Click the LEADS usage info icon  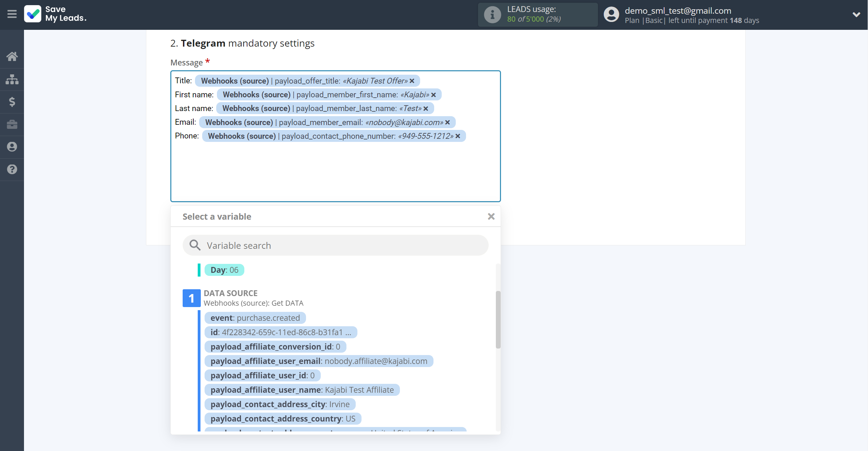492,15
